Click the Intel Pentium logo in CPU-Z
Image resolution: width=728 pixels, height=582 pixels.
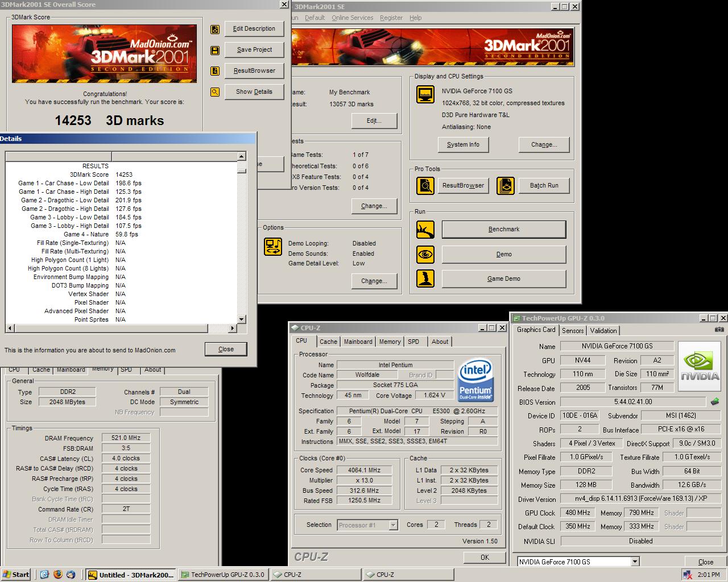click(475, 380)
